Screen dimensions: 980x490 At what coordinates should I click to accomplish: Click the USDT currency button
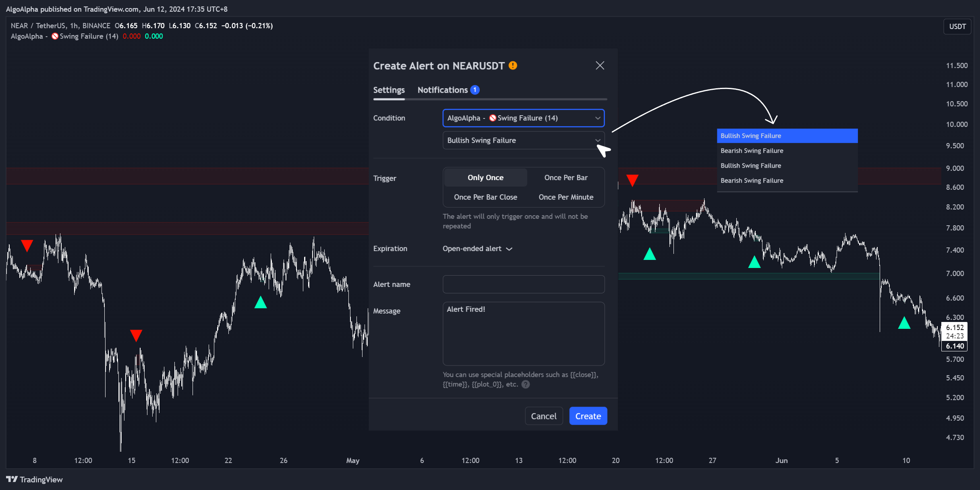pyautogui.click(x=957, y=27)
